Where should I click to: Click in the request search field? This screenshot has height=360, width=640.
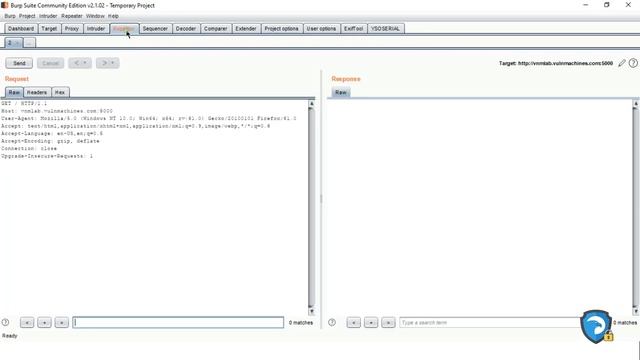[x=178, y=322]
